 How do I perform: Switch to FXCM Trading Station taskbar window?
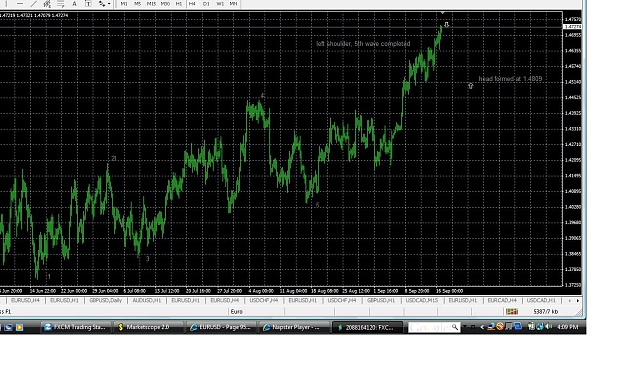[x=75, y=327]
